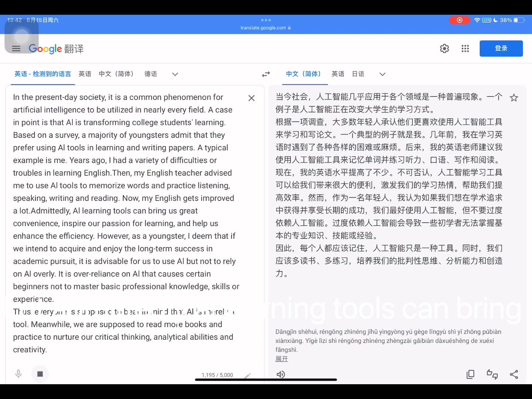
Task: Rate this translation feedback icon
Action: point(492,374)
